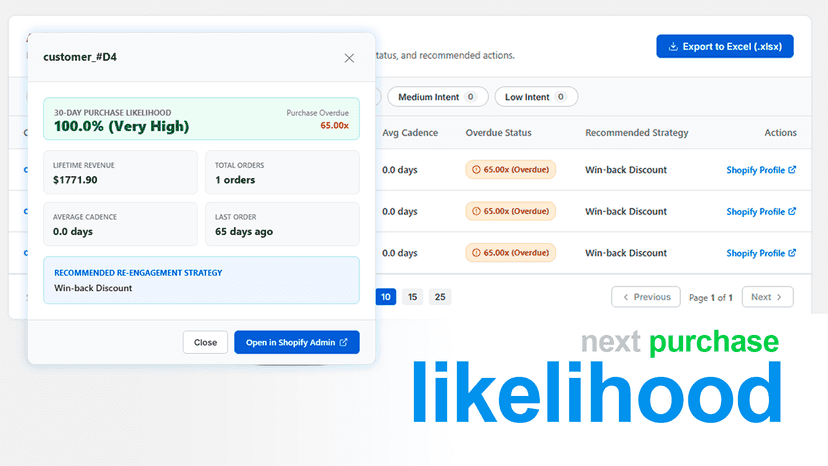Click external link icon beside second Shopify Profile
The image size is (828, 466).
coord(792,211)
